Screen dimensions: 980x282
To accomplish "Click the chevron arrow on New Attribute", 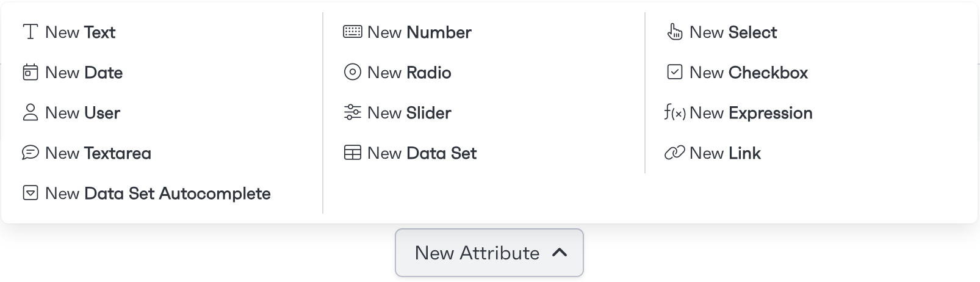I will pos(560,253).
